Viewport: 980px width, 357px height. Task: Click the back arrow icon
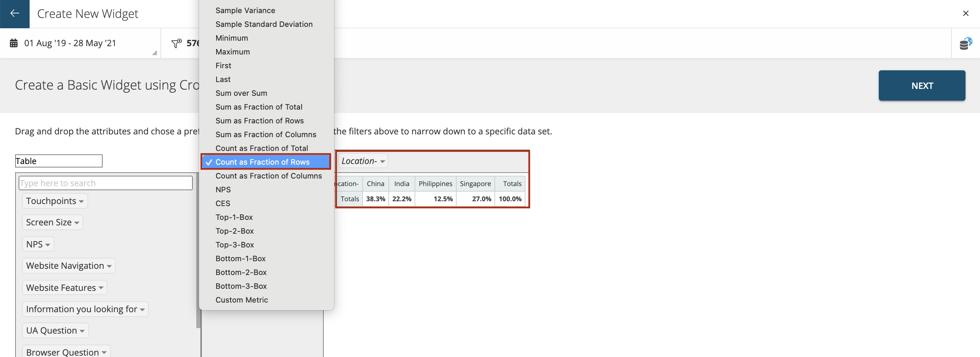(x=14, y=14)
